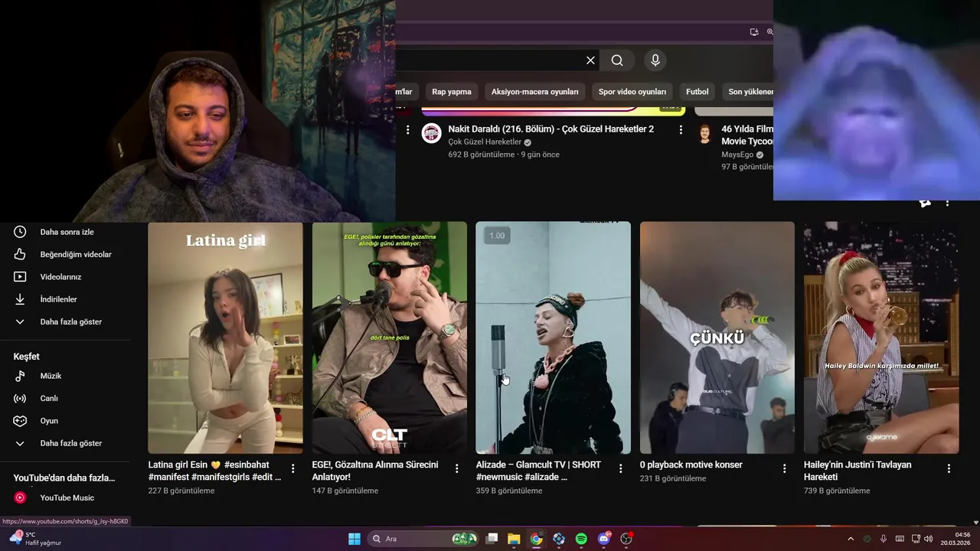Open options for EGE! Gözaltına short
This screenshot has width=980, height=551.
[x=456, y=468]
